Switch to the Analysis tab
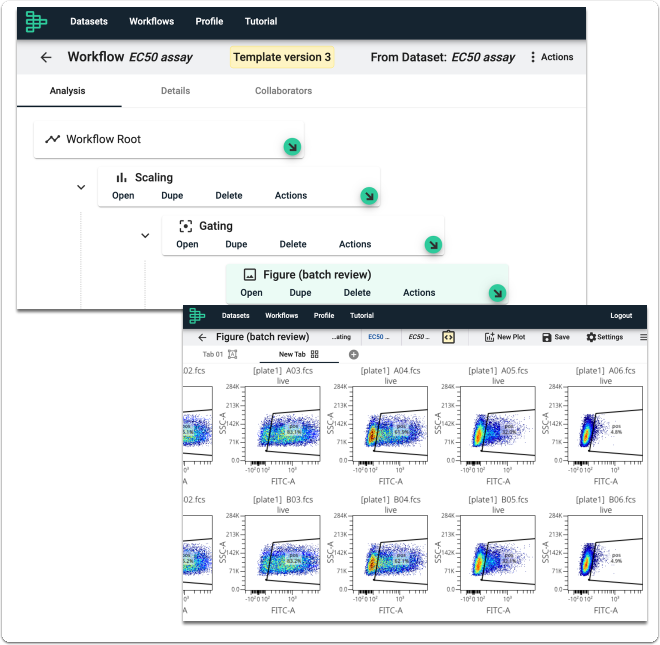 [x=67, y=91]
